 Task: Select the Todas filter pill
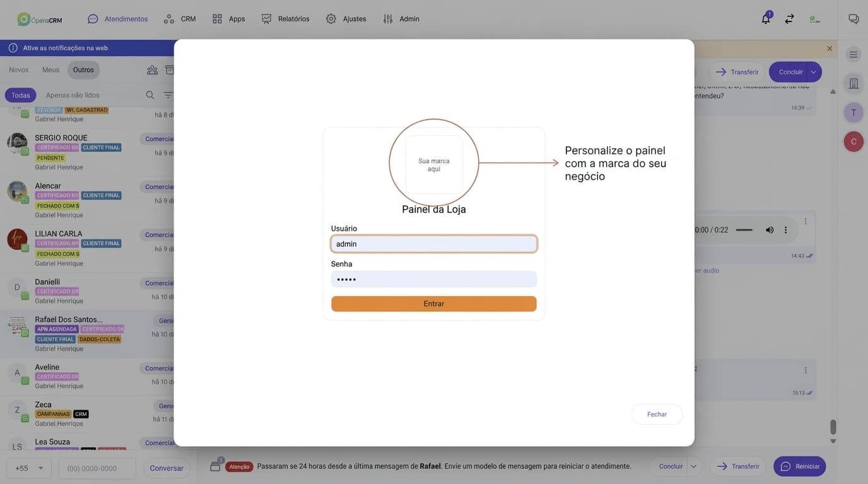click(21, 95)
